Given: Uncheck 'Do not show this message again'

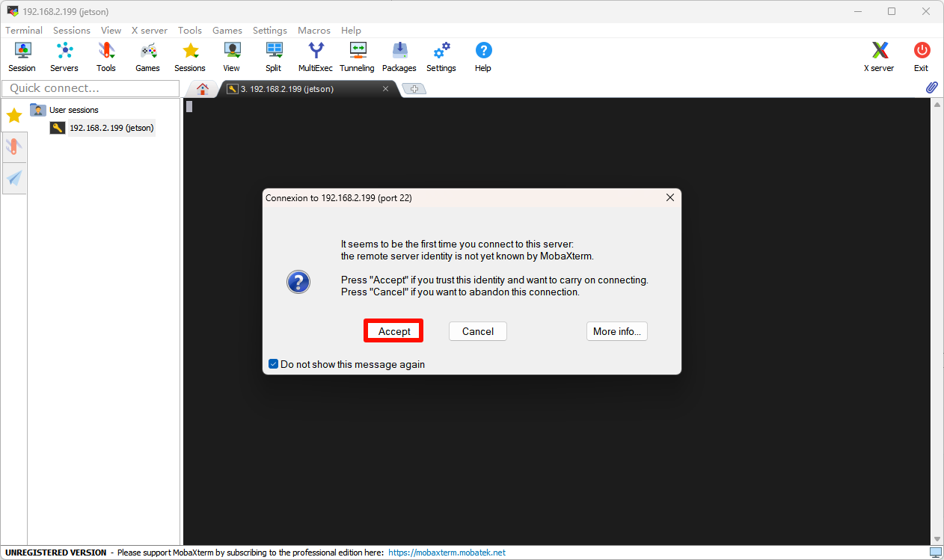Looking at the screenshot, I should [x=274, y=364].
